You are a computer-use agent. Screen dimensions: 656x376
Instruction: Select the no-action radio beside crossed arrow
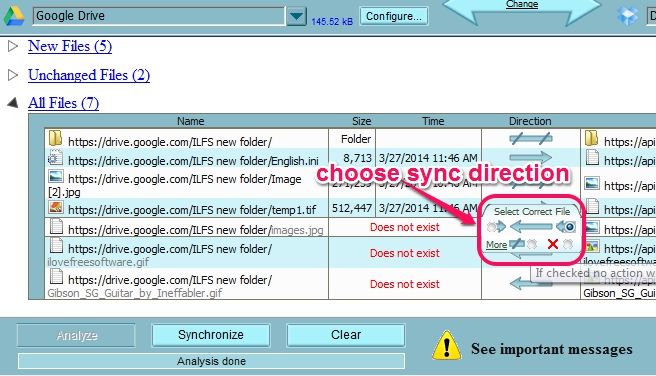(x=532, y=244)
